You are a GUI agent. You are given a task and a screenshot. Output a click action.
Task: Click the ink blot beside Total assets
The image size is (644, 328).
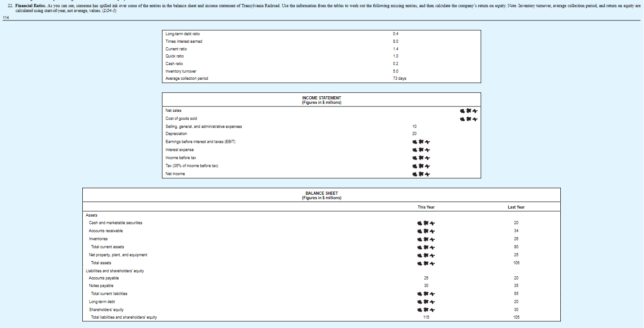(426, 263)
